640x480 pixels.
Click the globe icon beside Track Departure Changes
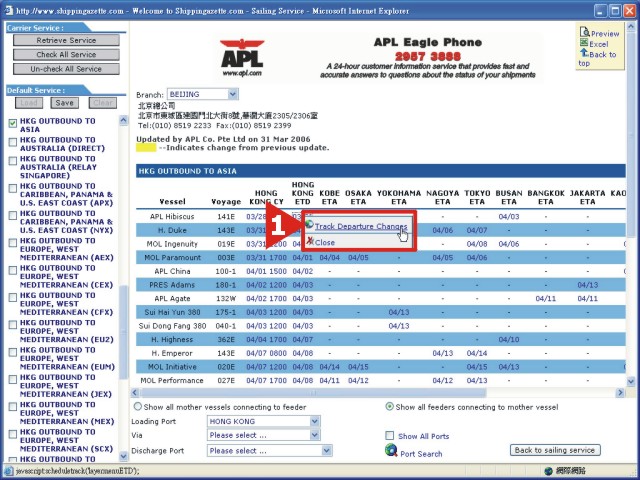click(309, 224)
